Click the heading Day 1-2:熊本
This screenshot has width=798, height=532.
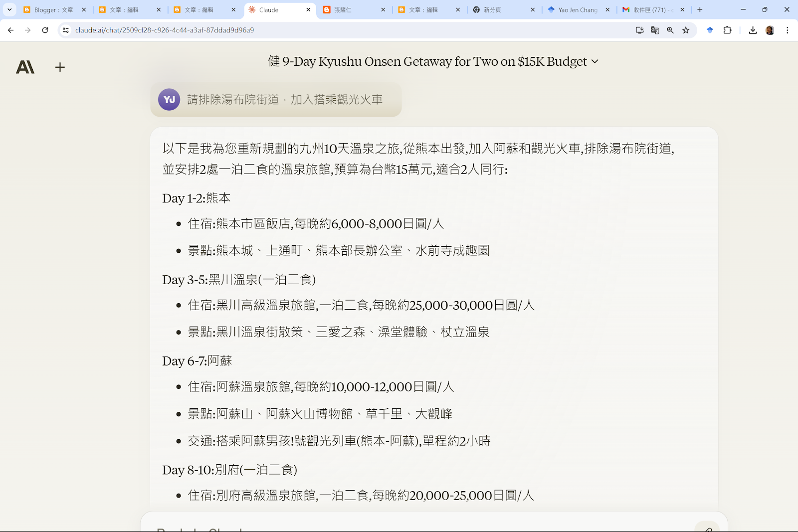[197, 198]
